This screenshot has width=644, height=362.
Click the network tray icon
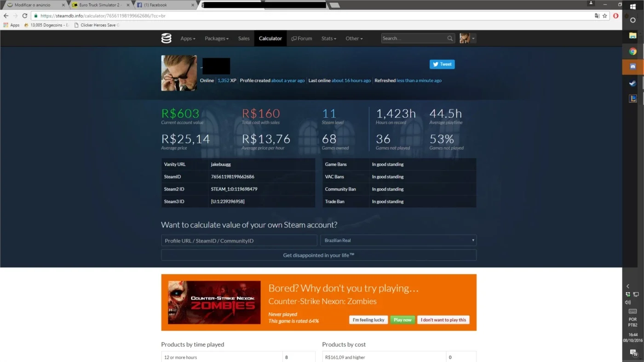pyautogui.click(x=636, y=294)
